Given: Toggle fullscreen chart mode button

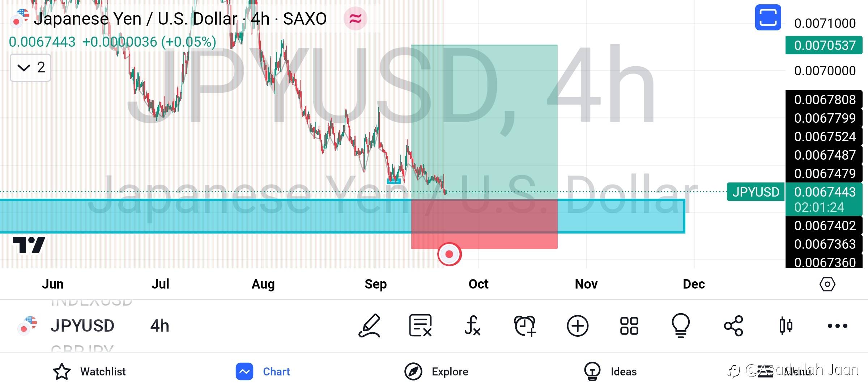Looking at the screenshot, I should pyautogui.click(x=768, y=17).
